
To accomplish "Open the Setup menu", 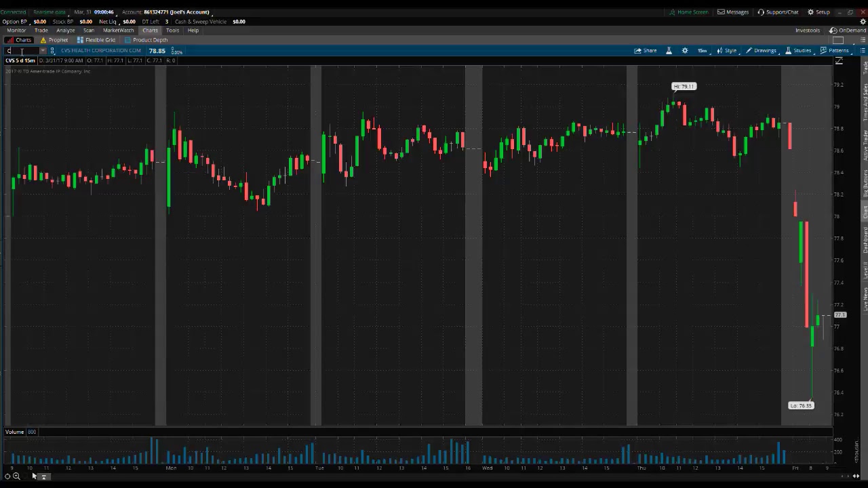I will 818,12.
